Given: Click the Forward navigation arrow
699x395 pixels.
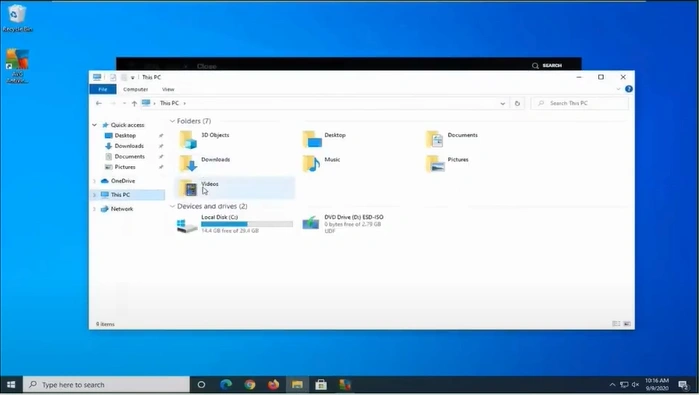Looking at the screenshot, I should (x=113, y=103).
